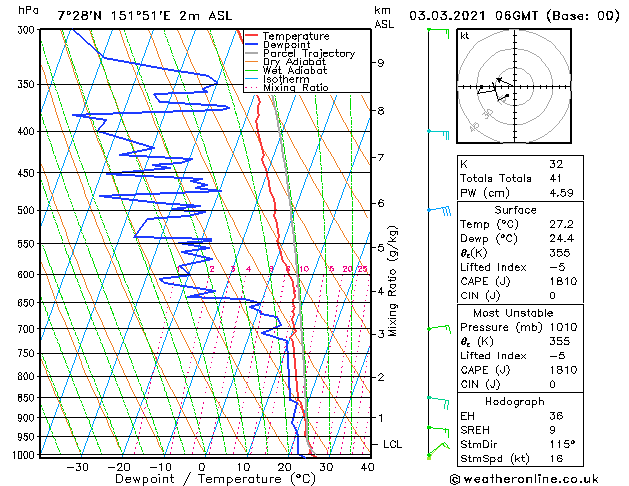Image resolution: width=629 pixels, height=486 pixels.
Task: Click the surface Dewp value 24.4
Action: pyautogui.click(x=561, y=239)
